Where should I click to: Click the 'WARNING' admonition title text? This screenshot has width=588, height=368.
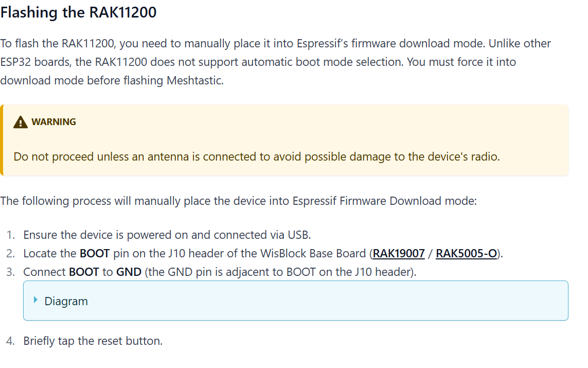54,122
